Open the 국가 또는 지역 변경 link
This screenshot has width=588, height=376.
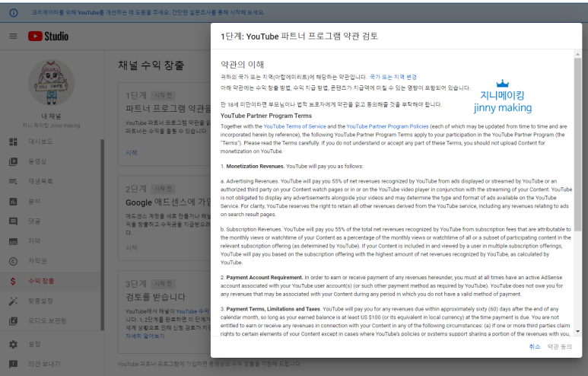tap(393, 77)
